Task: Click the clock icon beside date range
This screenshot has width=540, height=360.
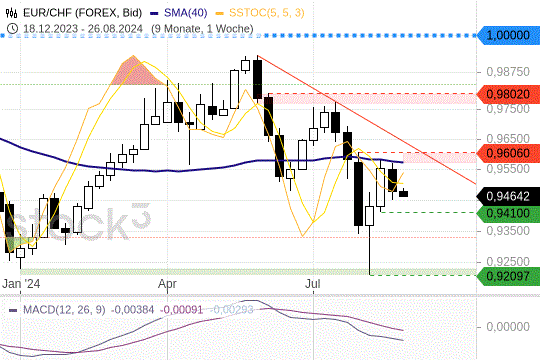Action: [x=12, y=29]
